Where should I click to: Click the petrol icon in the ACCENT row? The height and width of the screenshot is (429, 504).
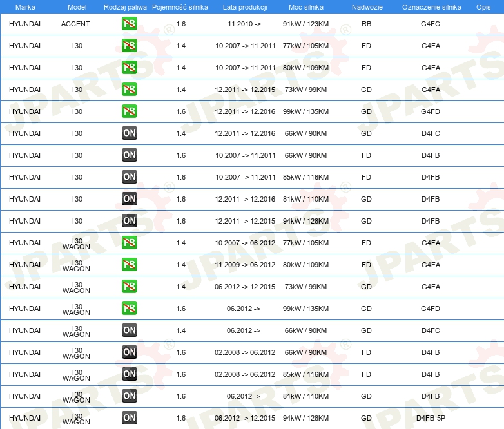129,24
